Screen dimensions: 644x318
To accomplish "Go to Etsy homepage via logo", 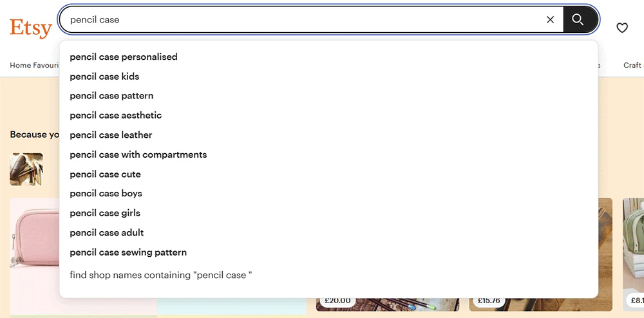I will [30, 28].
